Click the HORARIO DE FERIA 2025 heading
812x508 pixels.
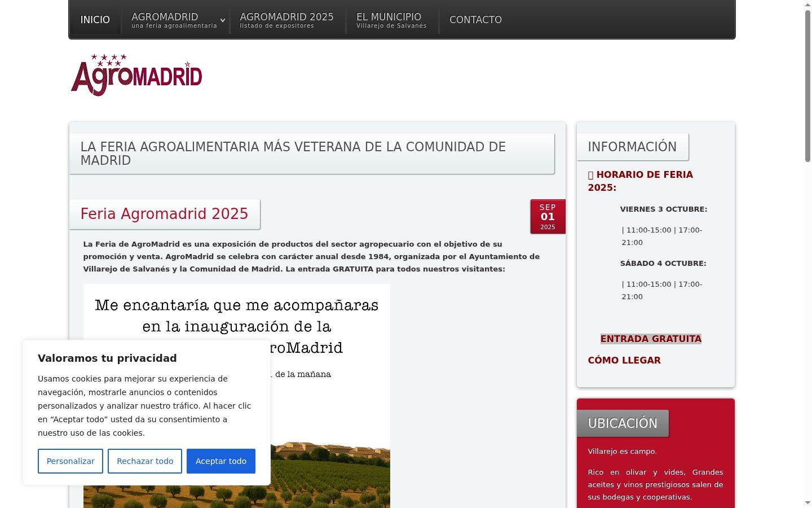pos(641,181)
